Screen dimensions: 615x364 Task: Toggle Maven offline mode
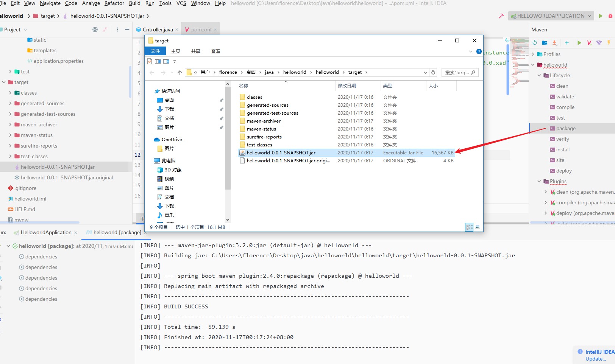click(599, 43)
